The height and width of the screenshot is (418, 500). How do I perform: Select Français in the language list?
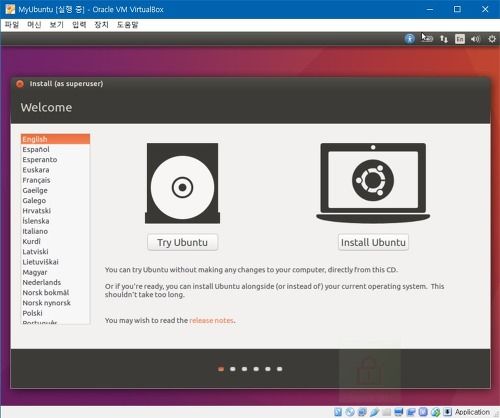click(55, 180)
